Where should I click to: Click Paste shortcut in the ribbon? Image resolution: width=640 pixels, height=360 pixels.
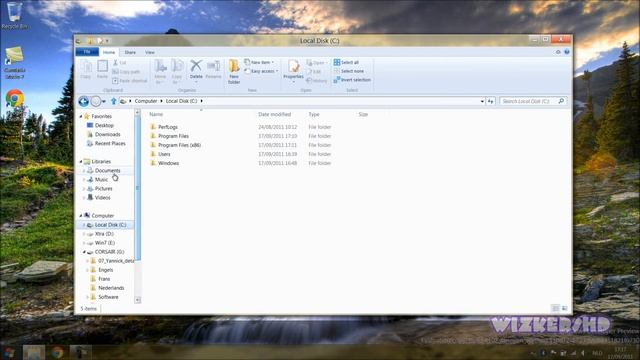tap(129, 81)
